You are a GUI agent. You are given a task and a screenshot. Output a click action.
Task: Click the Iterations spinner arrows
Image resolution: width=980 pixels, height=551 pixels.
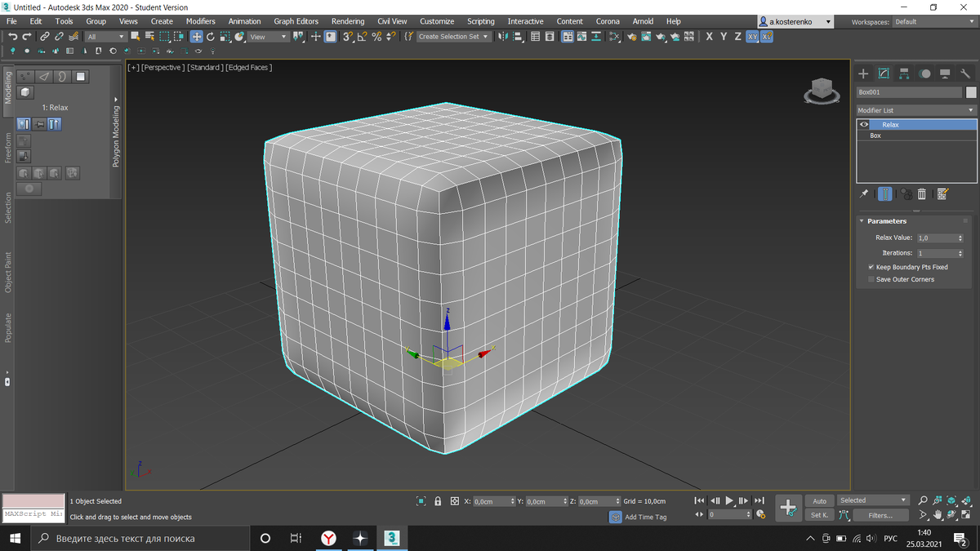click(960, 253)
